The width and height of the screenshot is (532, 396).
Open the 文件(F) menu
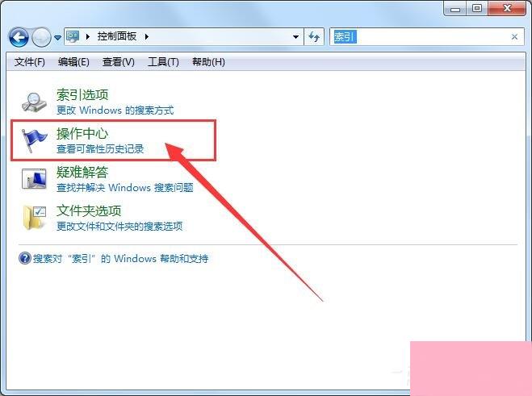[x=30, y=62]
